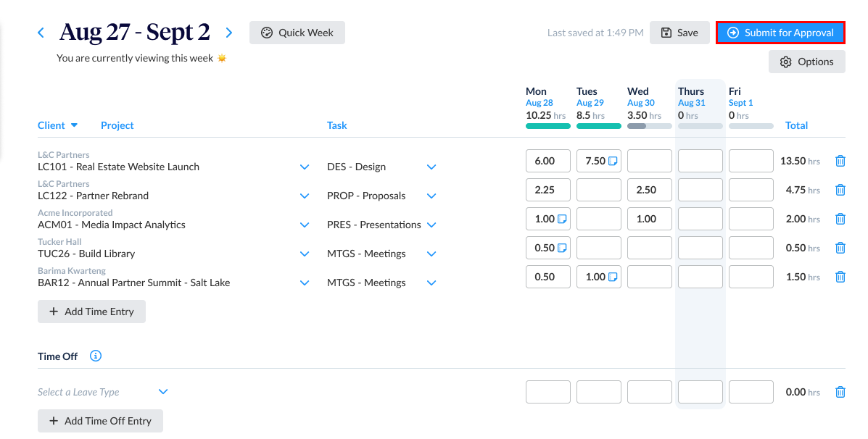Viewport: 868px width, 439px height.
Task: Select the Mon Aug 28 date header
Action: 540,97
